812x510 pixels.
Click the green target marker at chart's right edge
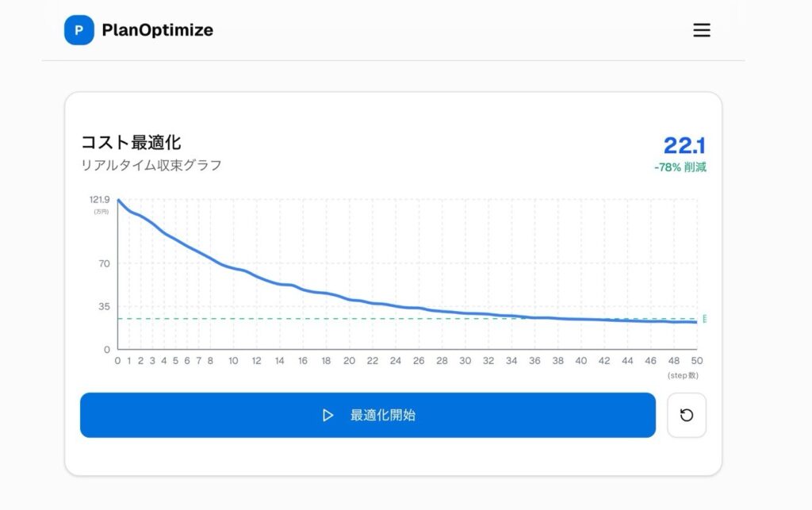[704, 319]
